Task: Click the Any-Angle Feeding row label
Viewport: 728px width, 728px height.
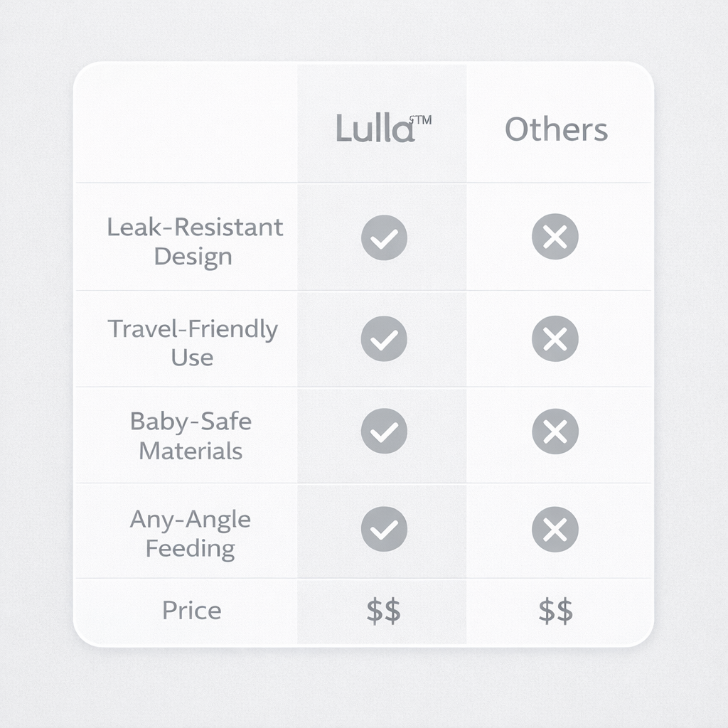Action: [191, 533]
